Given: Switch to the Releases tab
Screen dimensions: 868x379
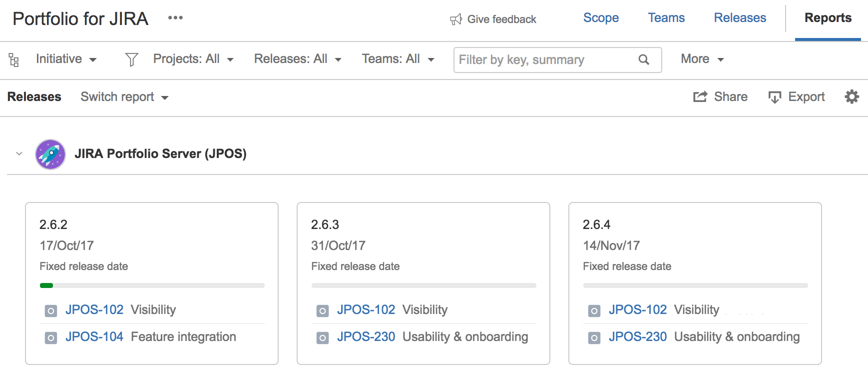Looking at the screenshot, I should click(740, 18).
